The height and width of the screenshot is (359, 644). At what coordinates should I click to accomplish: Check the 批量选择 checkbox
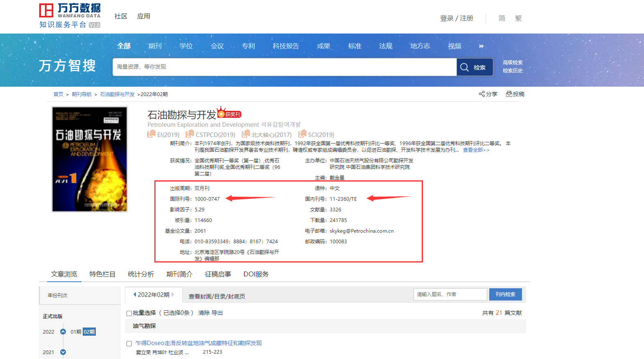coord(129,313)
